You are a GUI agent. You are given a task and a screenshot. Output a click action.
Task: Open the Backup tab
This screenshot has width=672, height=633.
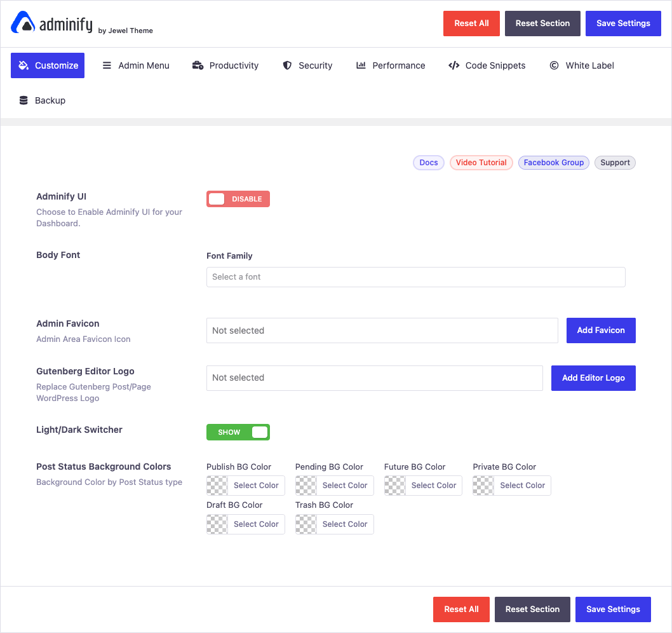coord(42,100)
